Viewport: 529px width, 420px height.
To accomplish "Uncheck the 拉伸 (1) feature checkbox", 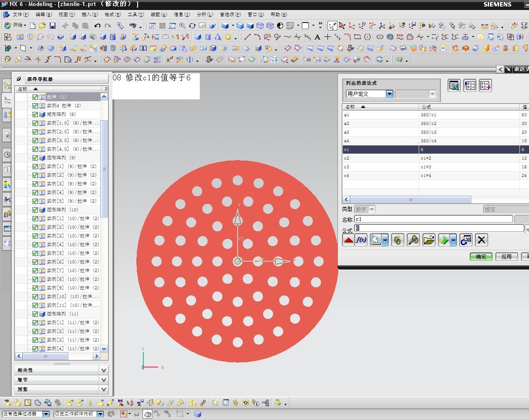I will [35, 97].
